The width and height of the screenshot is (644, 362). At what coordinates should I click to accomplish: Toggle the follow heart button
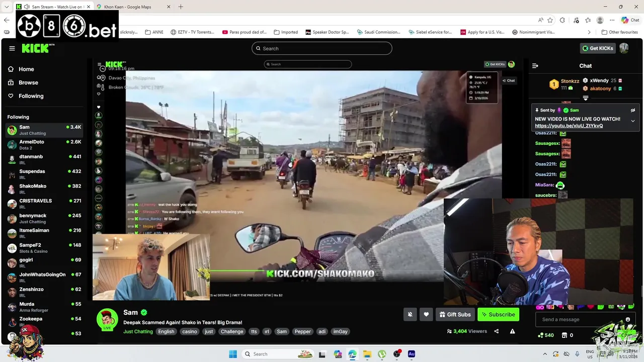coord(426,314)
